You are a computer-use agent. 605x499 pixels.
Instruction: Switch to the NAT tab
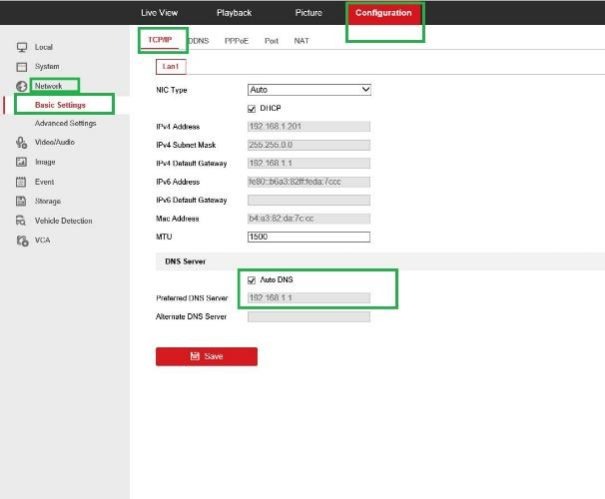point(301,41)
